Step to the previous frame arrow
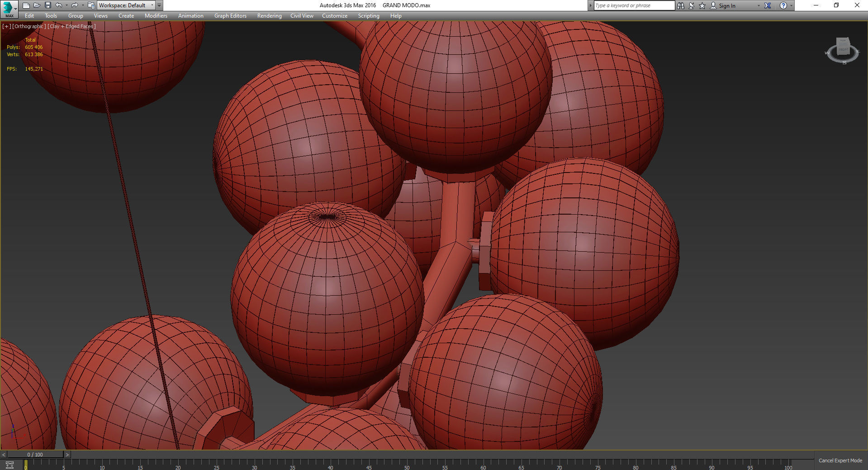868x470 pixels. click(x=4, y=454)
